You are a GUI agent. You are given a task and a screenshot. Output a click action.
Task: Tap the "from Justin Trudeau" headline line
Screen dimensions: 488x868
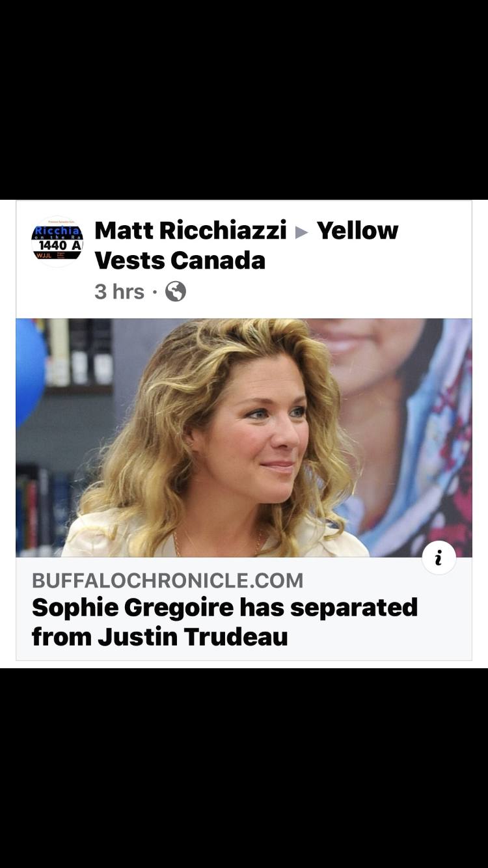(159, 636)
